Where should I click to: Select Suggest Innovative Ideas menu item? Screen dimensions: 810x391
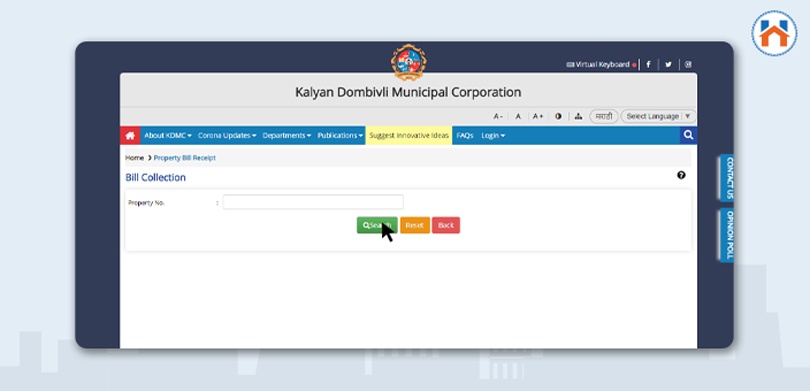coord(409,135)
